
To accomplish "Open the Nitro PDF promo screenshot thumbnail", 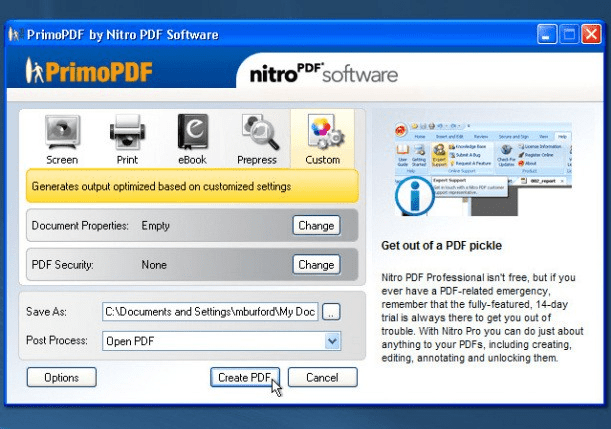I will coord(483,169).
